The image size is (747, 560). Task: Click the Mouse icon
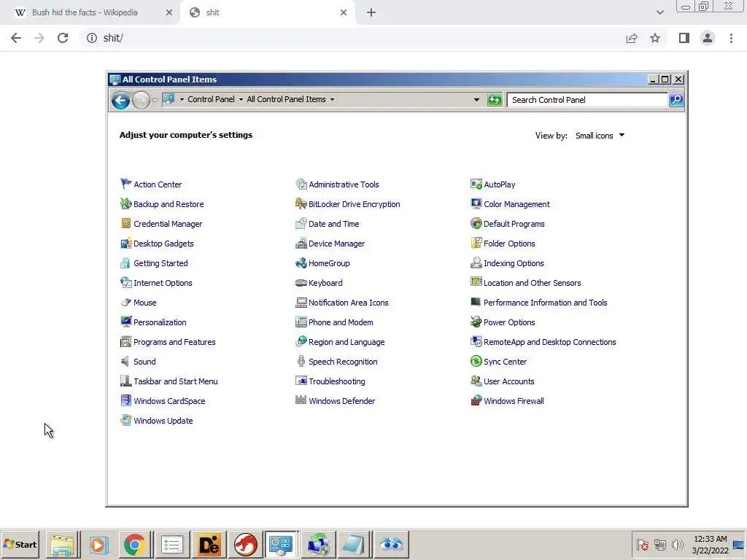click(125, 303)
